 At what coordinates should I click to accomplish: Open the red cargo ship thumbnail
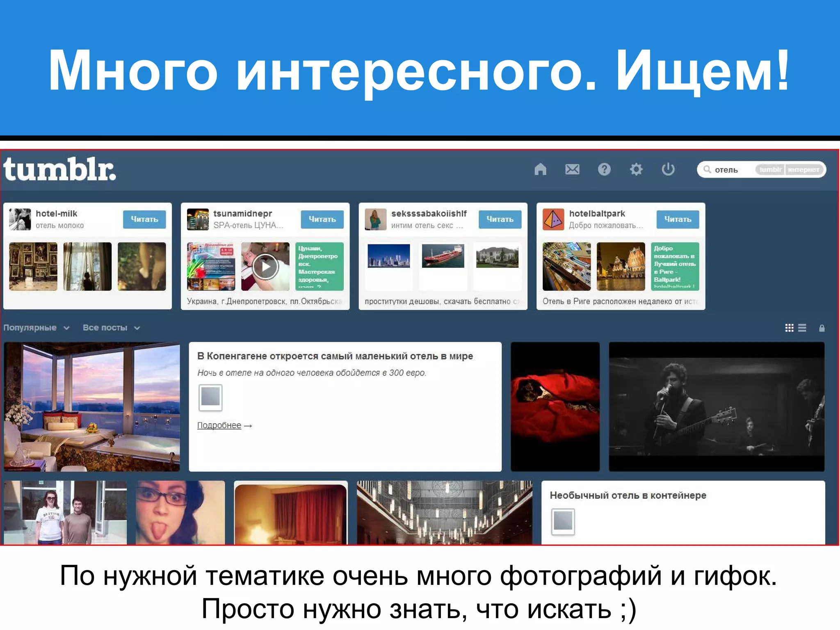(x=443, y=267)
